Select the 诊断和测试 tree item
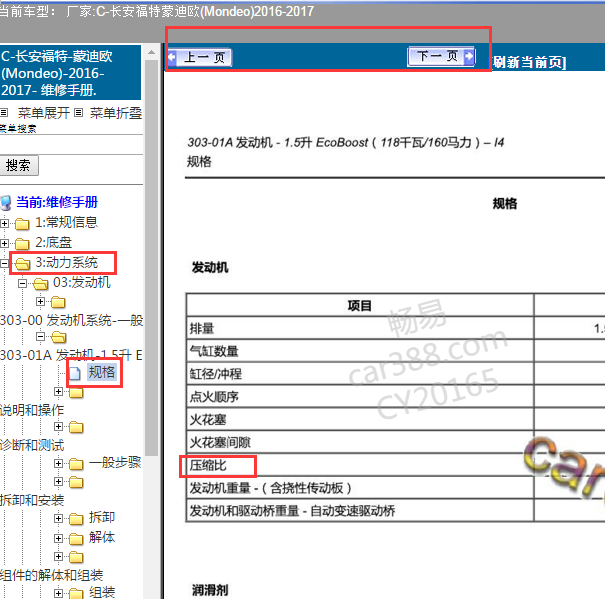This screenshot has height=599, width=605. tap(32, 445)
